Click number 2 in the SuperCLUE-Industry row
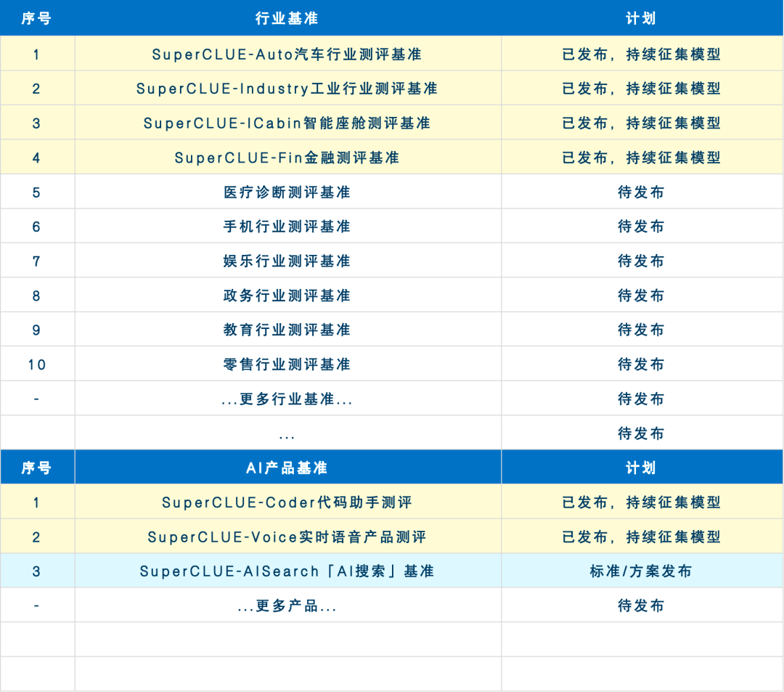Screen dimensions: 784x692 pos(36,89)
